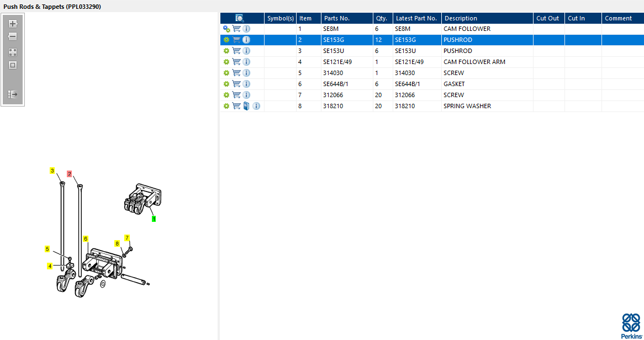644x340 pixels.
Task: Click parts number SE153U cell
Action: click(347, 51)
